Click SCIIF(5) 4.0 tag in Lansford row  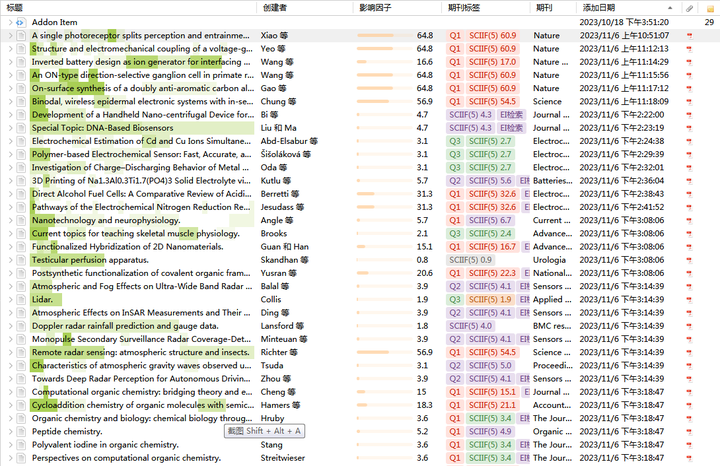[470, 326]
